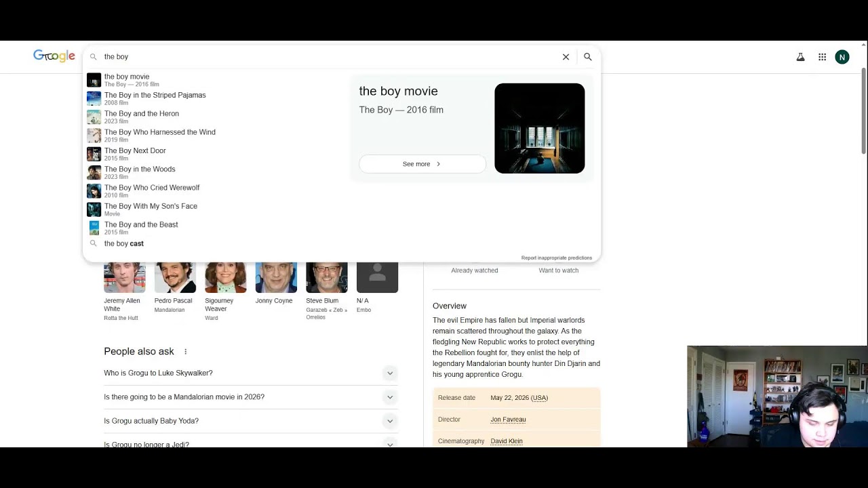
Task: Expand 'Mandalorian movie in 2026' question
Action: click(x=250, y=397)
